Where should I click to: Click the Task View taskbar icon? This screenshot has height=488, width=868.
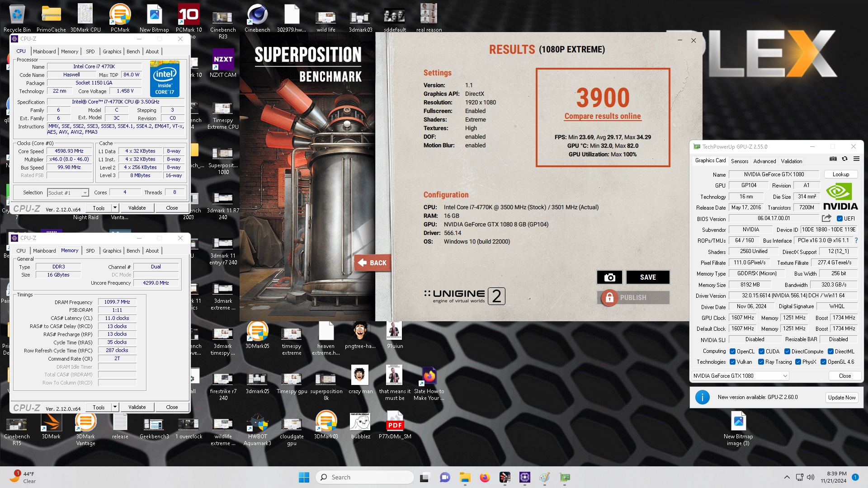pos(425,477)
